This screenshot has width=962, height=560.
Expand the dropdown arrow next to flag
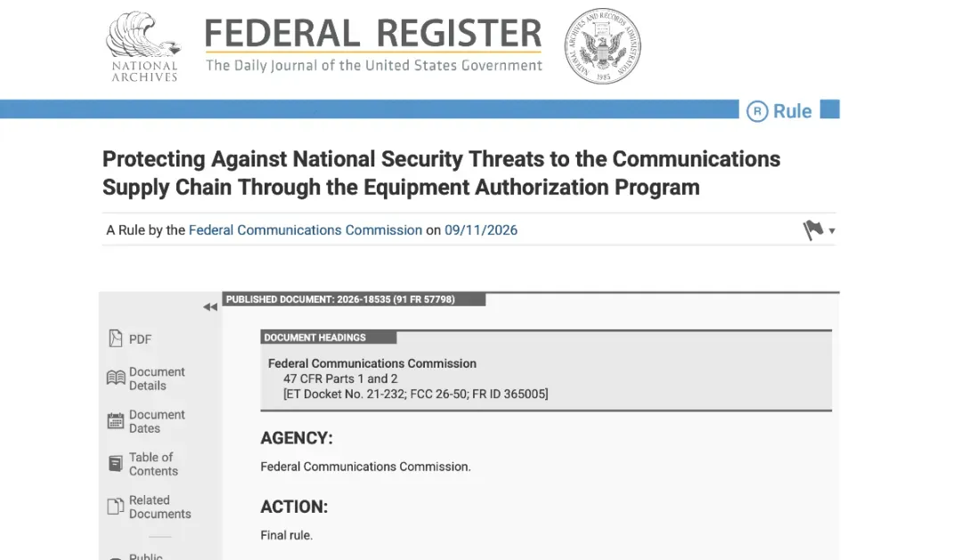832,231
